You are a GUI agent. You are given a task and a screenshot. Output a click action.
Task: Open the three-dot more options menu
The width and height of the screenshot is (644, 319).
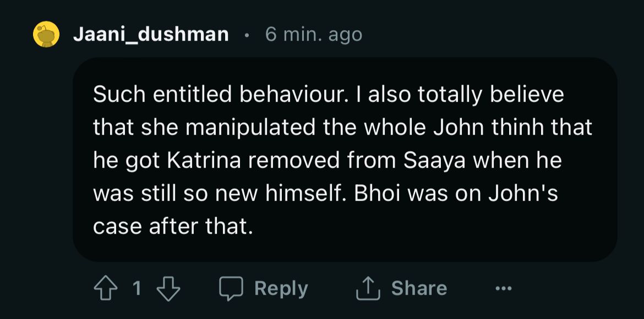(503, 289)
